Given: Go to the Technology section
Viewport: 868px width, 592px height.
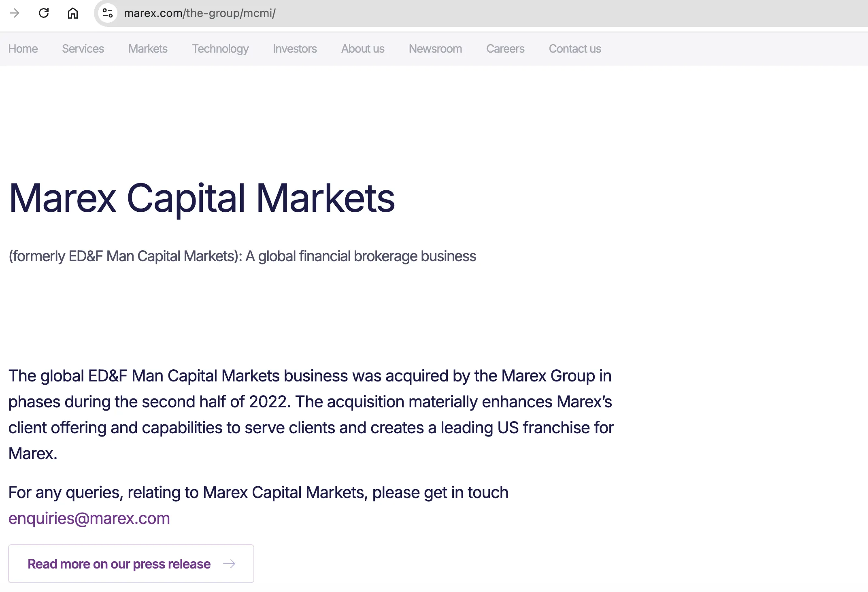Looking at the screenshot, I should coord(220,49).
